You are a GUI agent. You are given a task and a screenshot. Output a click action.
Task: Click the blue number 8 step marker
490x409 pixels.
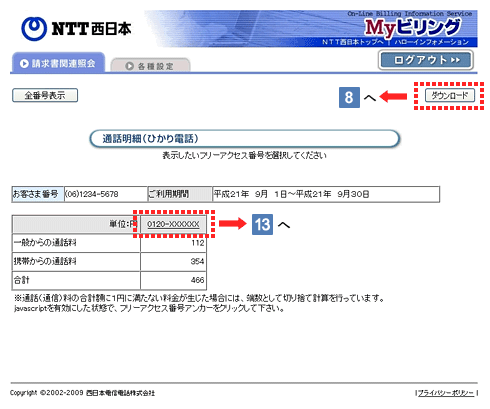click(x=349, y=97)
